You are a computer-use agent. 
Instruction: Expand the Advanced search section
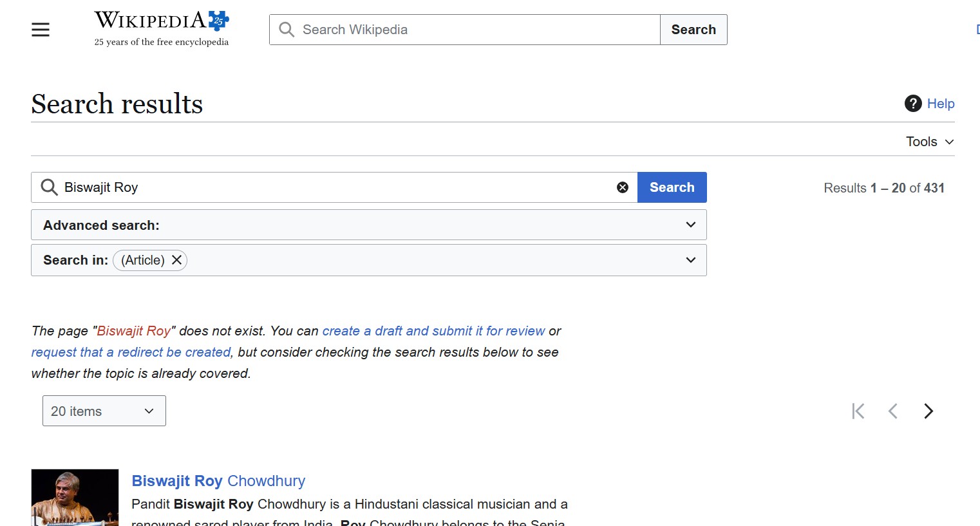tap(369, 225)
